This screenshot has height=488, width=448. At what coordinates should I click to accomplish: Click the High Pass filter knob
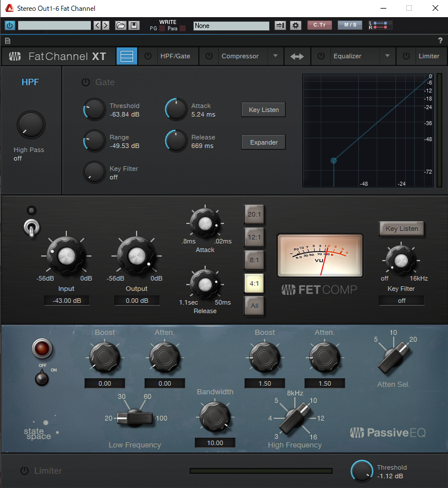[31, 125]
